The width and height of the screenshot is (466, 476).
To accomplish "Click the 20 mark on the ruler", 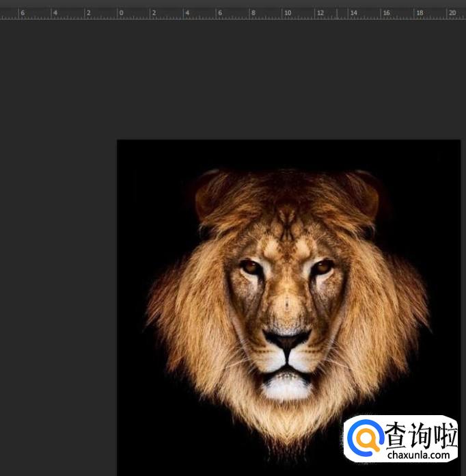I will point(452,13).
